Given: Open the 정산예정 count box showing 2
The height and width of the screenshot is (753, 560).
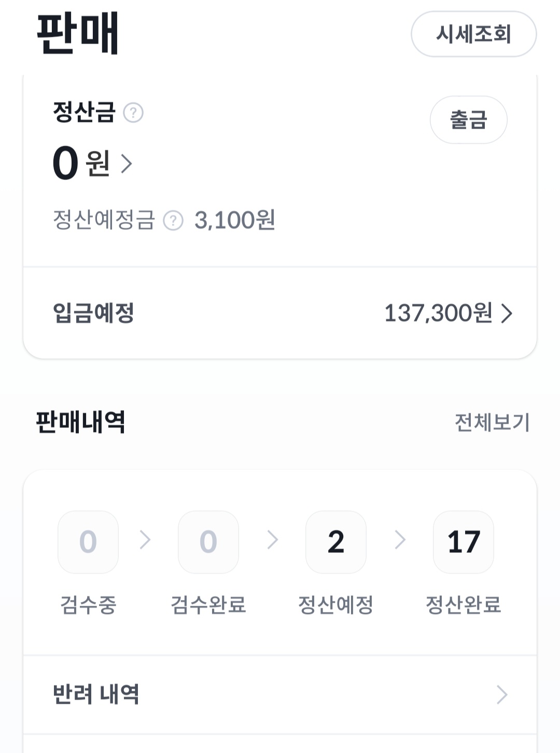Looking at the screenshot, I should coord(336,542).
